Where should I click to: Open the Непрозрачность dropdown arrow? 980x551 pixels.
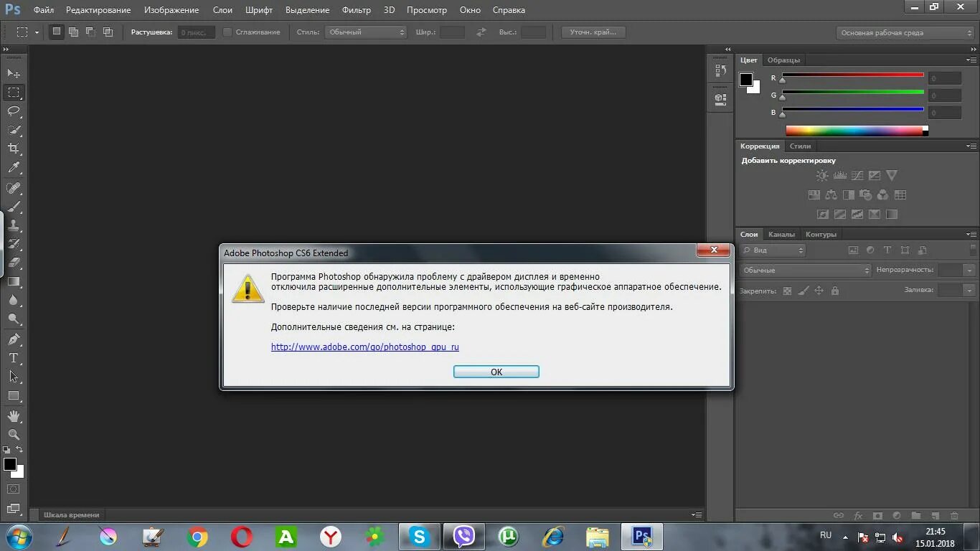tap(970, 270)
